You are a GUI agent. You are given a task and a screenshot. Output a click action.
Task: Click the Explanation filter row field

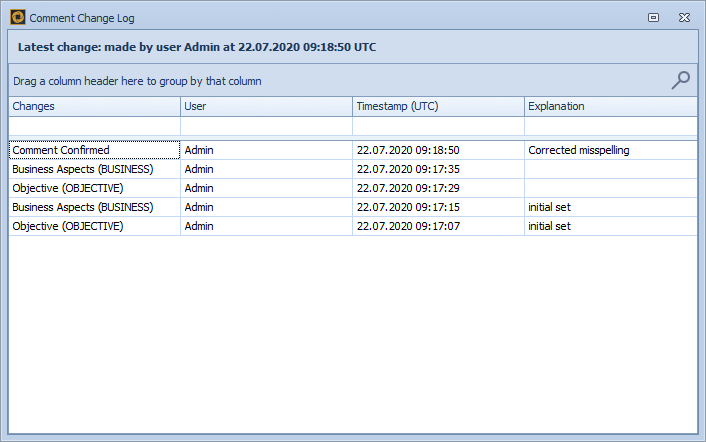tap(610, 127)
